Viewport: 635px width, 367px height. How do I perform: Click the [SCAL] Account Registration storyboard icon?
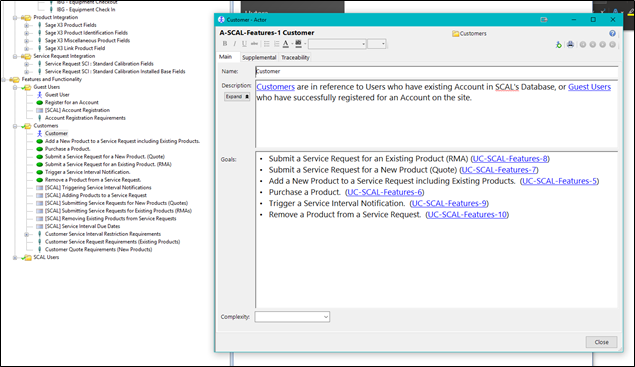coord(39,110)
